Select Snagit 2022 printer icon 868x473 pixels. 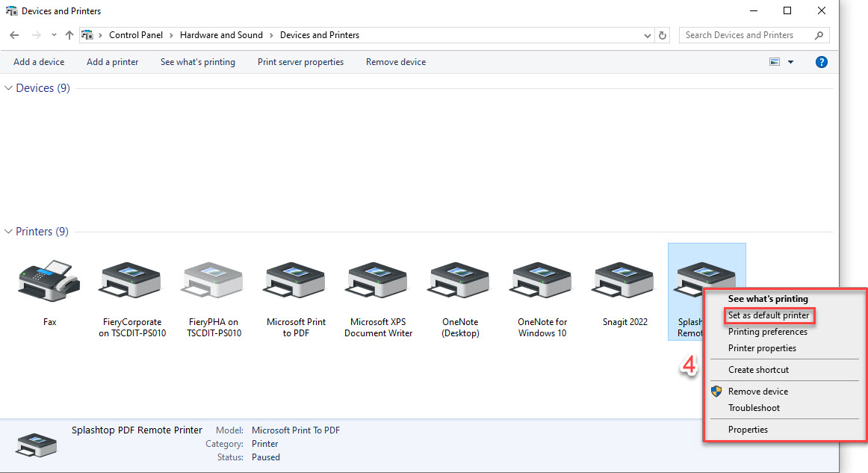coord(624,282)
